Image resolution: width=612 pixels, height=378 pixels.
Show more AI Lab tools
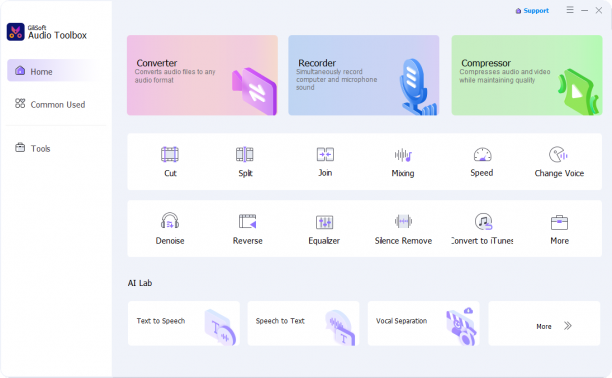[544, 323]
